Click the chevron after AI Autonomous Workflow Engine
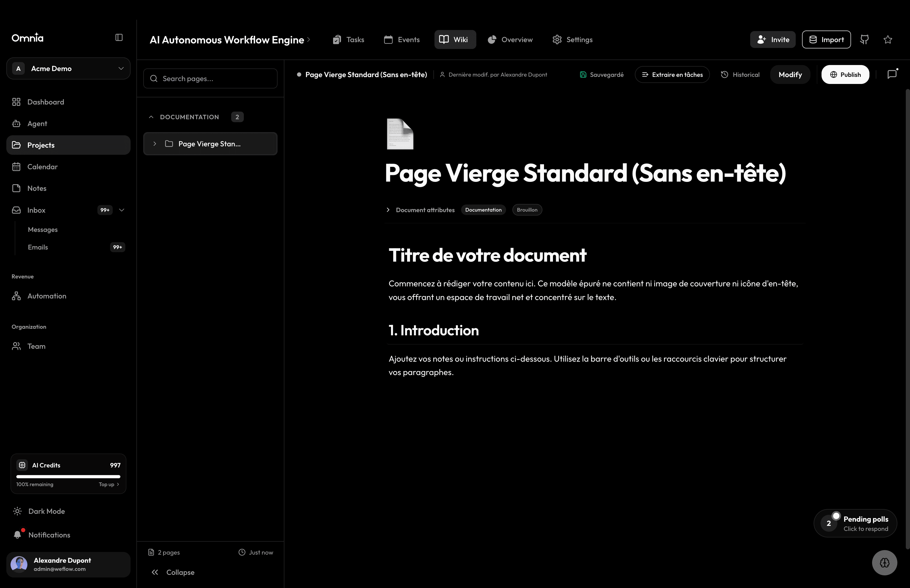Image resolution: width=910 pixels, height=588 pixels. (309, 39)
